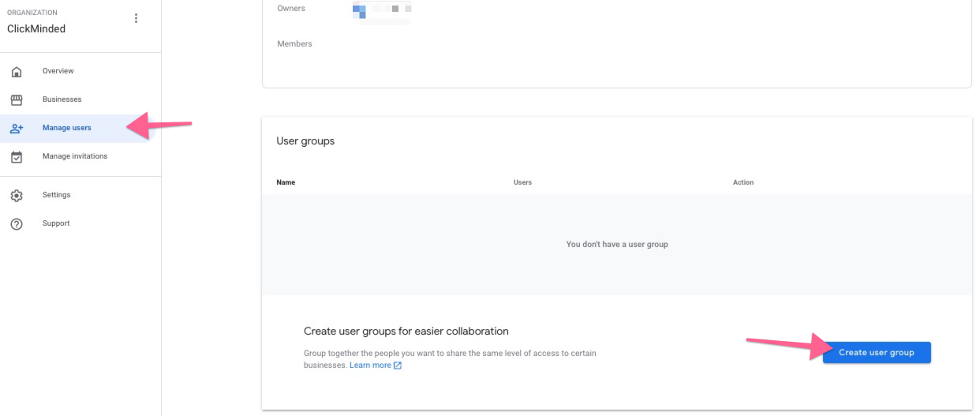Click the Businesses storefront icon
980x416 pixels.
(17, 100)
